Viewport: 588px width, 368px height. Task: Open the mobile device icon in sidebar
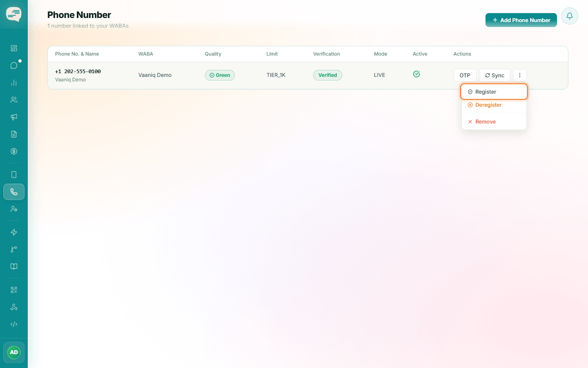pyautogui.click(x=14, y=175)
